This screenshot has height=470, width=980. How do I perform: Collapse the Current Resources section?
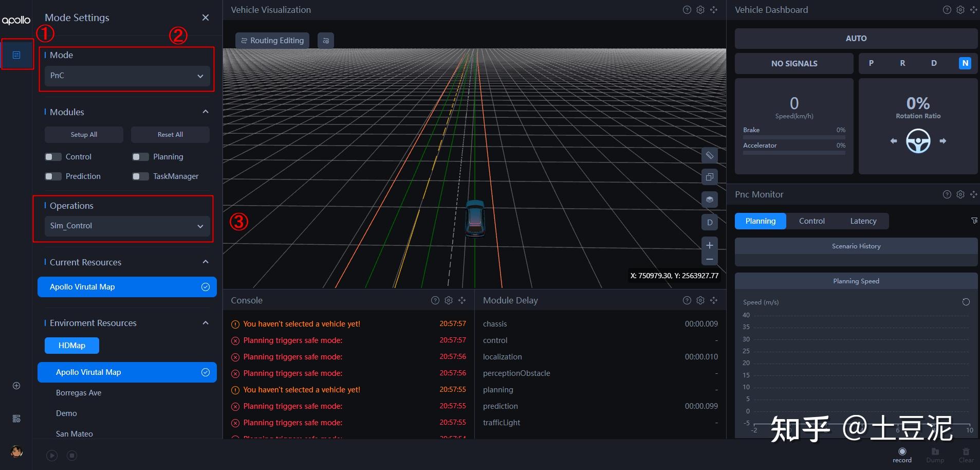pos(206,262)
